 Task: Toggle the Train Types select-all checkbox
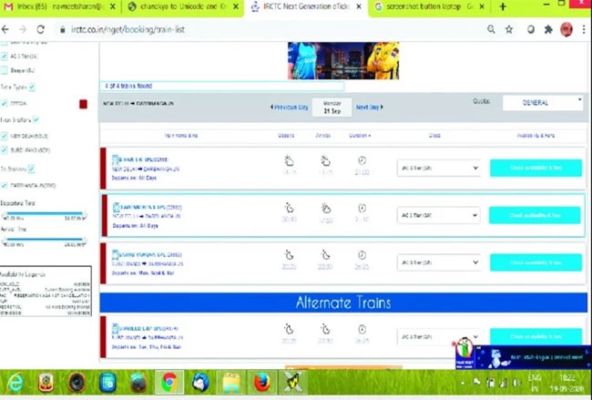click(32, 87)
